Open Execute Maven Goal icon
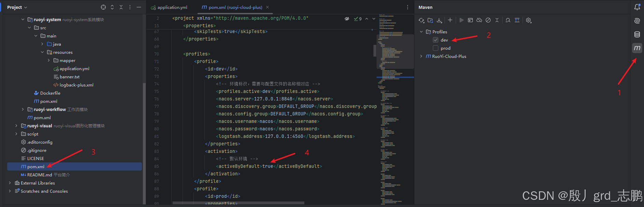The width and height of the screenshot is (644, 207). tap(470, 20)
